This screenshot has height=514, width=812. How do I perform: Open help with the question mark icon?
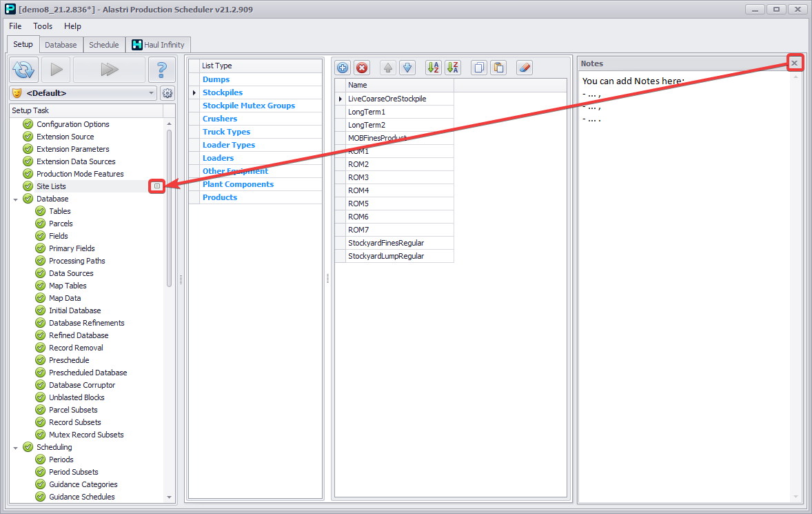click(161, 70)
